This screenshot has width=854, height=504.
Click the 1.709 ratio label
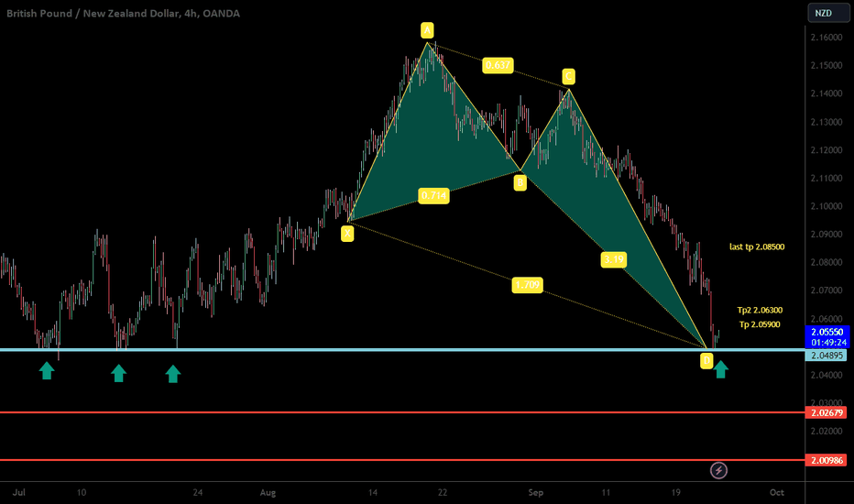click(x=527, y=285)
